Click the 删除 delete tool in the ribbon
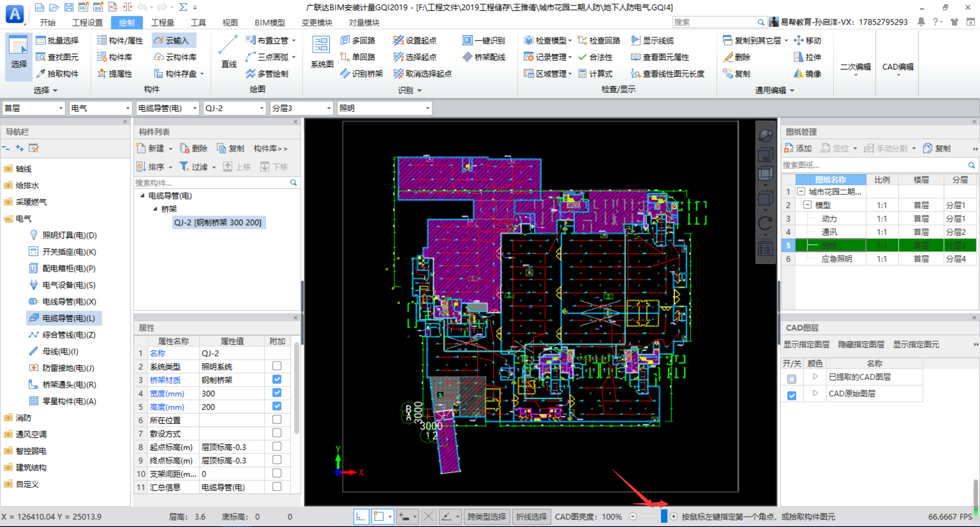This screenshot has height=527, width=980. click(737, 57)
